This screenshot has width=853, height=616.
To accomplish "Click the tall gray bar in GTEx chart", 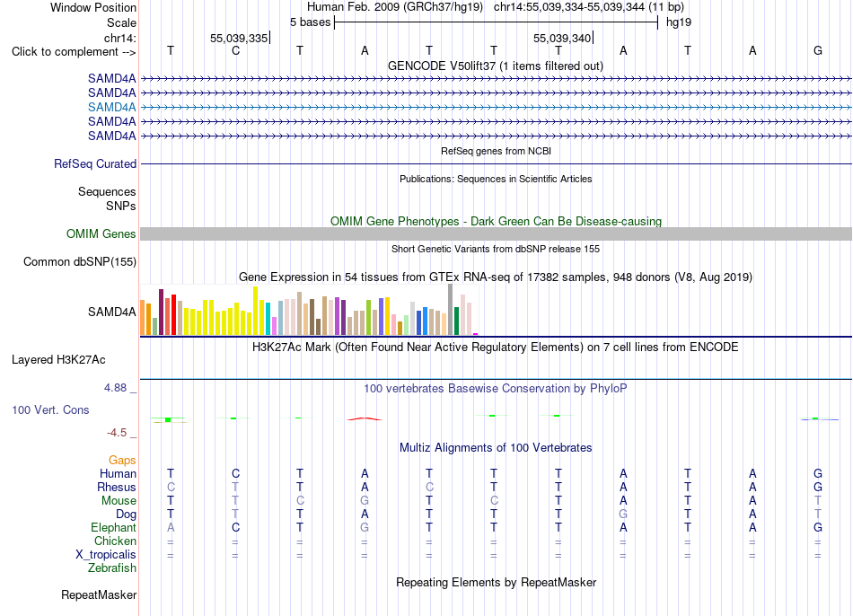I will click(x=451, y=309).
